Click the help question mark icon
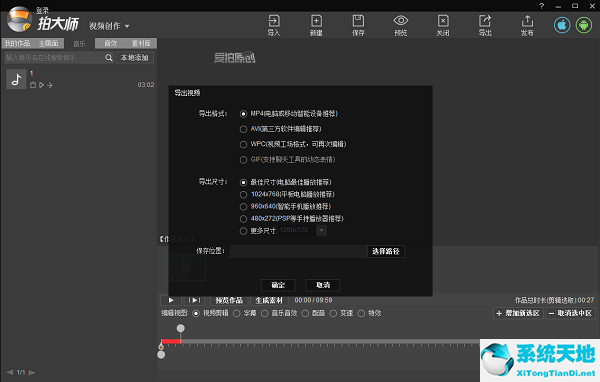The height and width of the screenshot is (382, 600). [541, 6]
